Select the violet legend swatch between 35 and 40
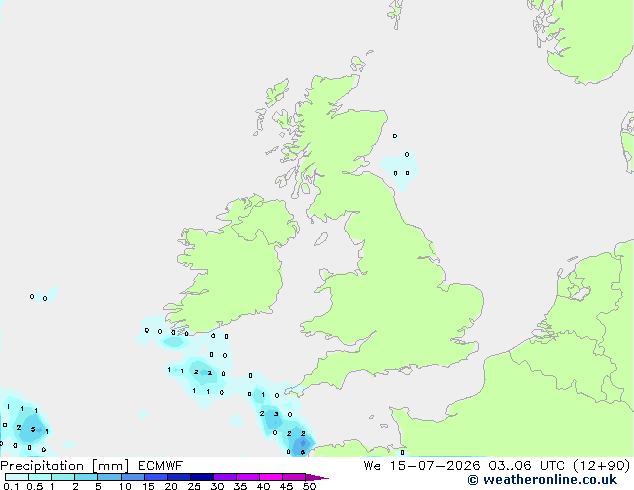This screenshot has height=490, width=634. click(x=247, y=477)
